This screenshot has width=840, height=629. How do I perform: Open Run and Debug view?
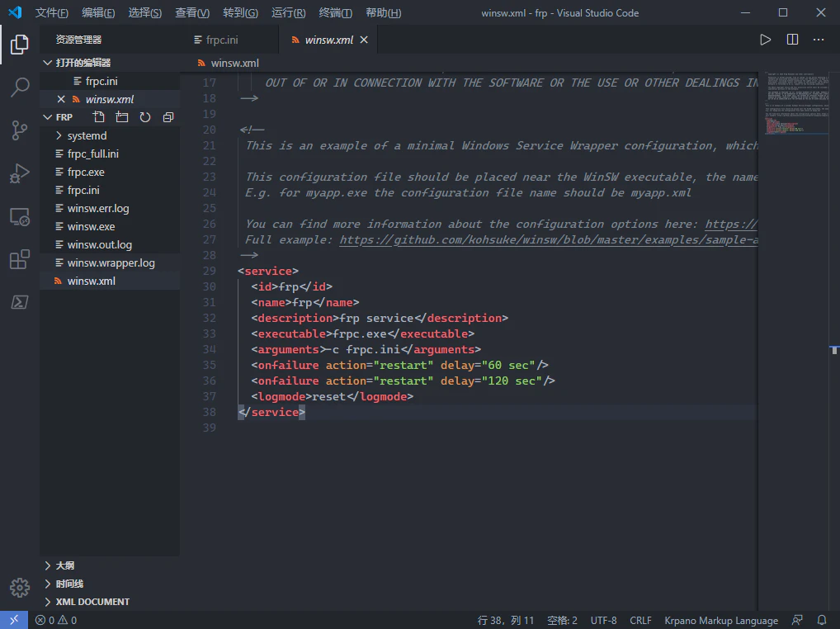point(20,174)
